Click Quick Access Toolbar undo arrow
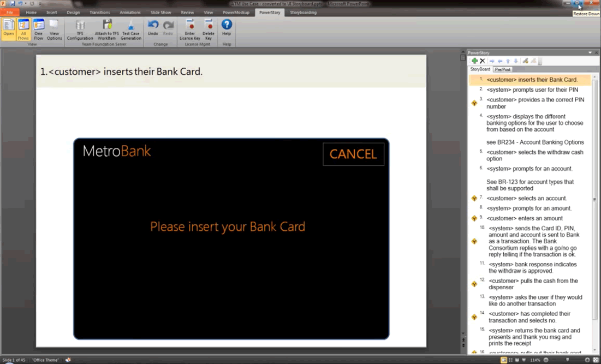Screen dimensions: 601x364 (x=20, y=3)
